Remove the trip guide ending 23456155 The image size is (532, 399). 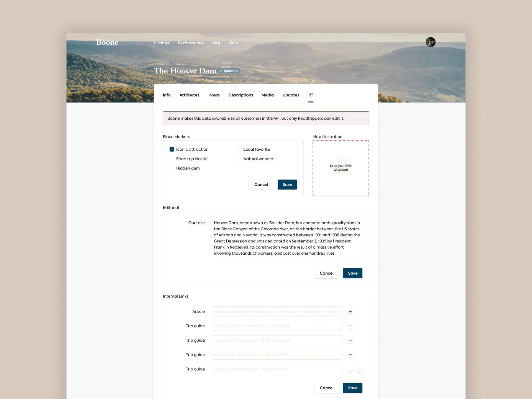click(350, 355)
